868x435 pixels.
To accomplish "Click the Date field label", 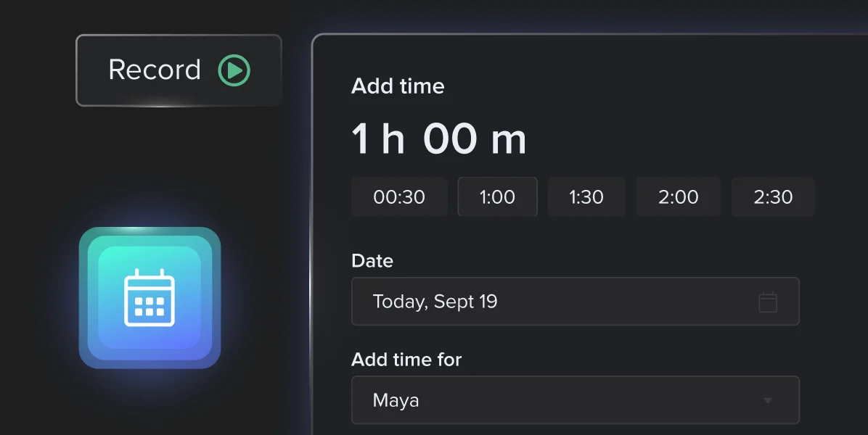I will pyautogui.click(x=372, y=261).
